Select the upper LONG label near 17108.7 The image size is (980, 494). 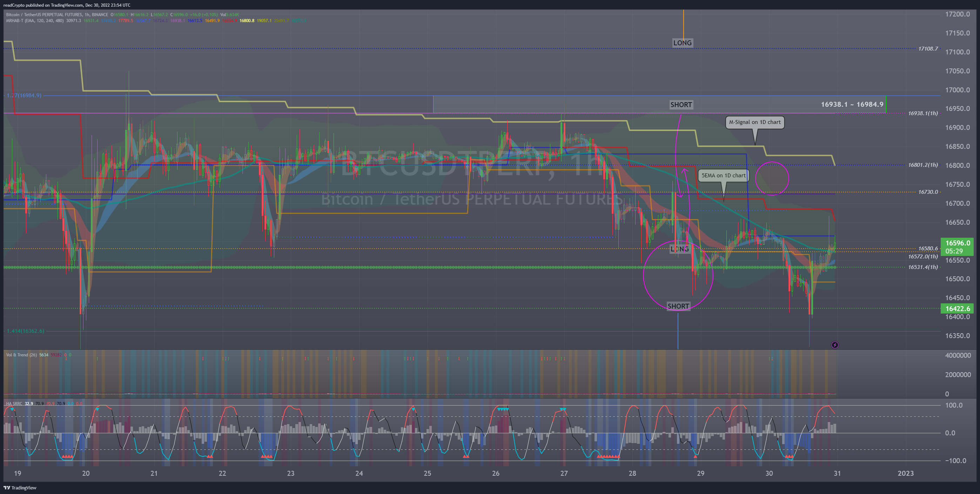tap(682, 42)
